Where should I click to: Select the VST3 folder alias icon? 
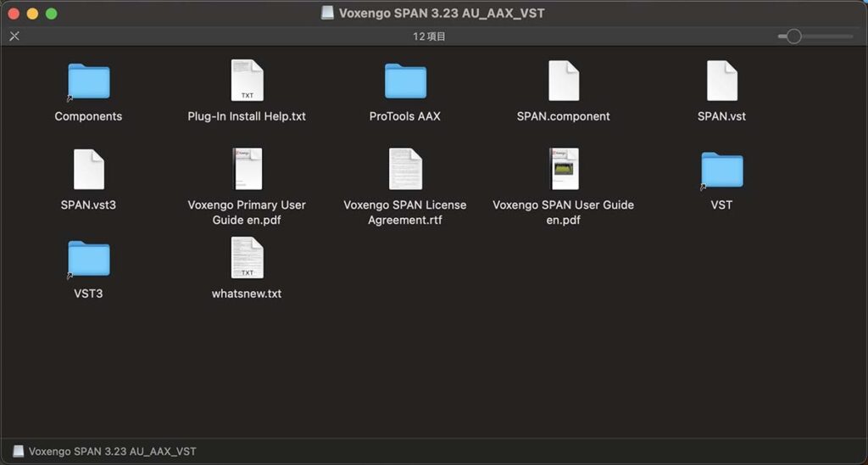click(88, 259)
